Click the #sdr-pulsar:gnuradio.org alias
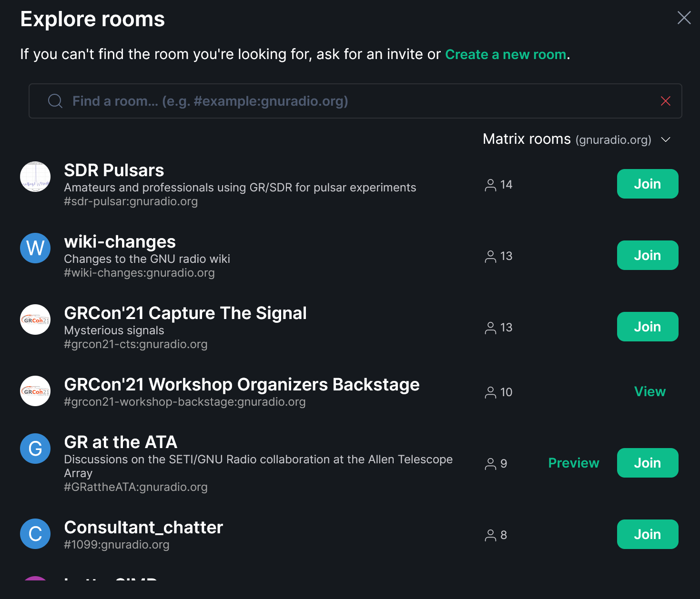 [x=131, y=201]
